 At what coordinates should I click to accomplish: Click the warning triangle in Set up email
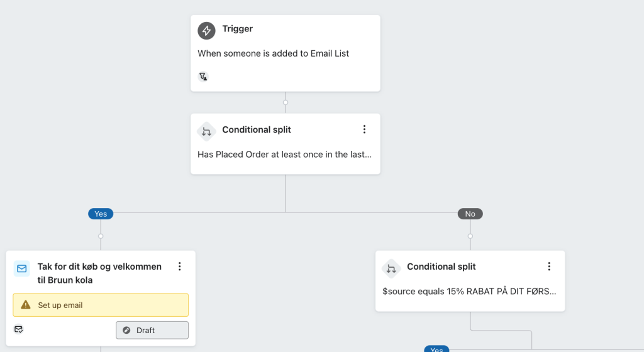click(26, 305)
